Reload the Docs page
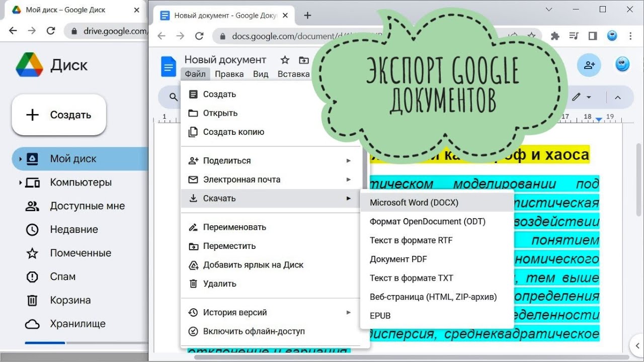 click(199, 36)
